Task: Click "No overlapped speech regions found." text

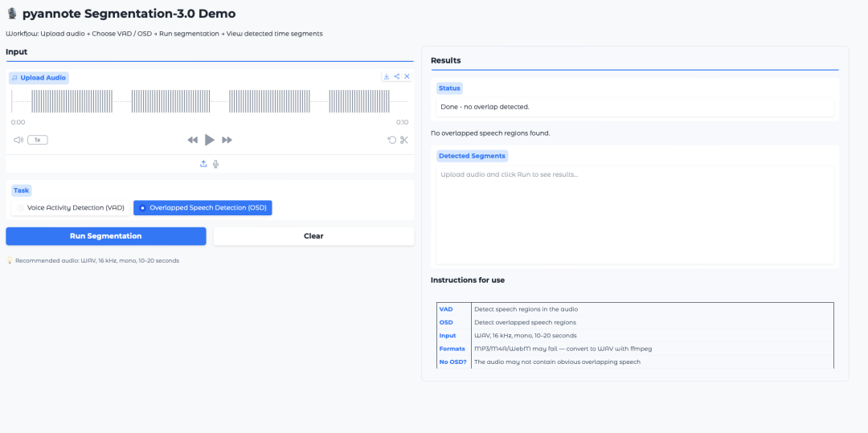Action: point(490,133)
